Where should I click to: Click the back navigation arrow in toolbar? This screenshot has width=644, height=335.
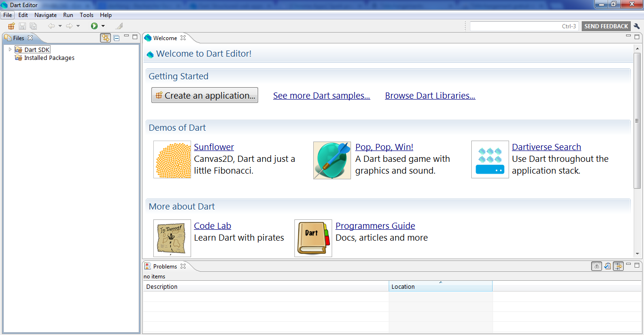point(51,26)
